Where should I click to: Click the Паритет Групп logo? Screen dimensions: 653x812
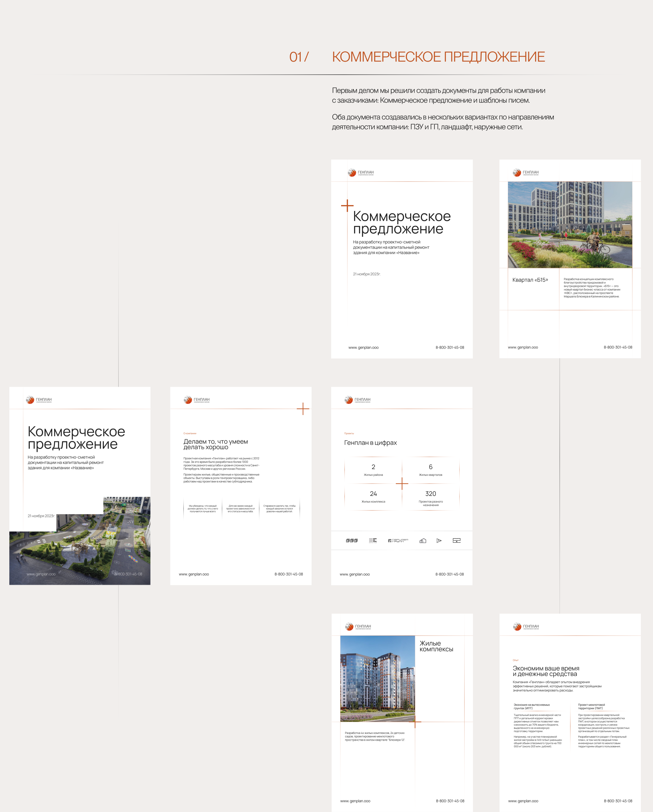pos(398,540)
